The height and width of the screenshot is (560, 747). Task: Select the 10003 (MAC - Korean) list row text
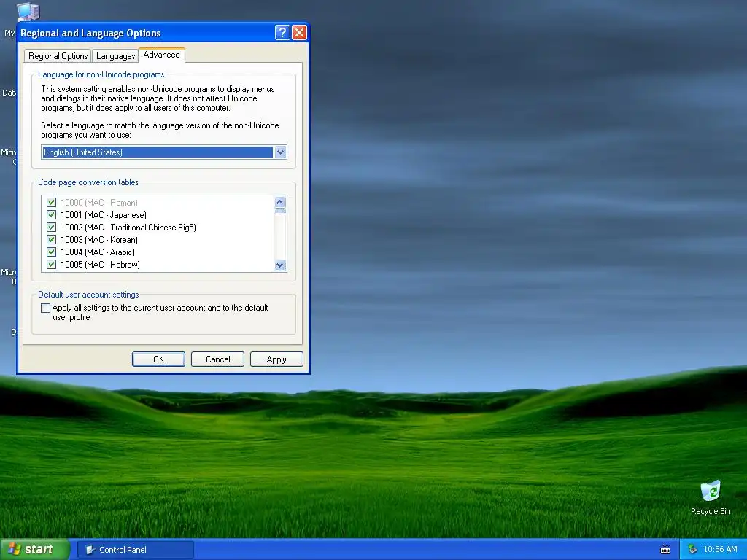click(x=99, y=239)
